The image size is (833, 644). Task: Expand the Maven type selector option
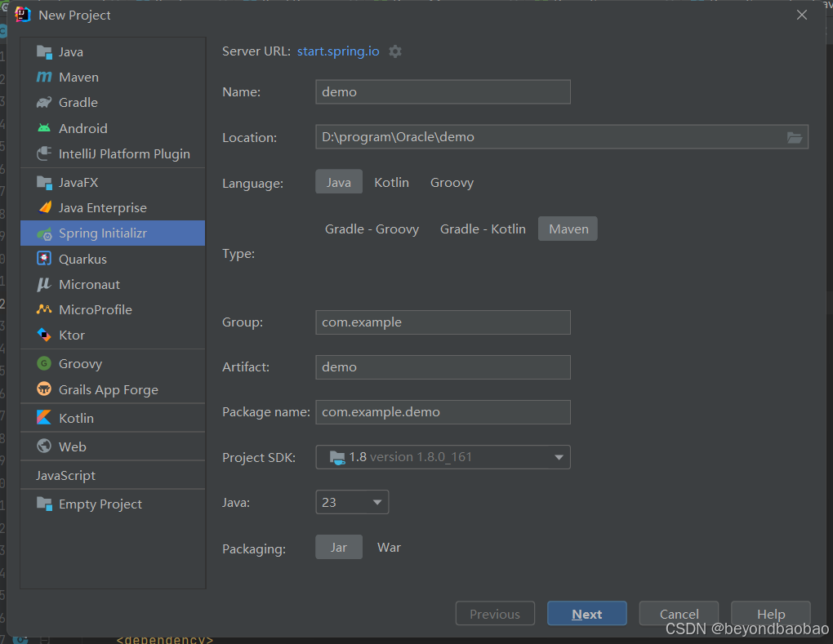568,229
